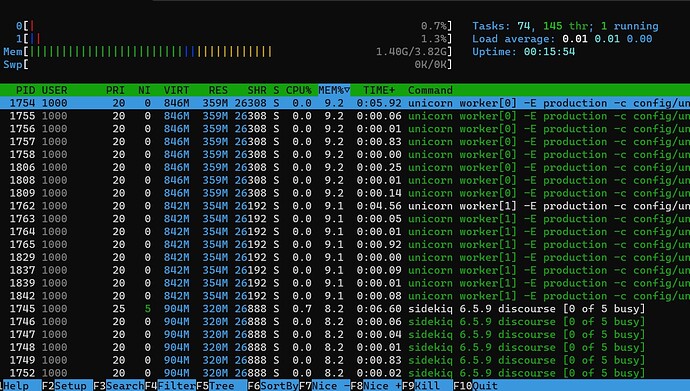Sort by the PID column header

[26, 90]
